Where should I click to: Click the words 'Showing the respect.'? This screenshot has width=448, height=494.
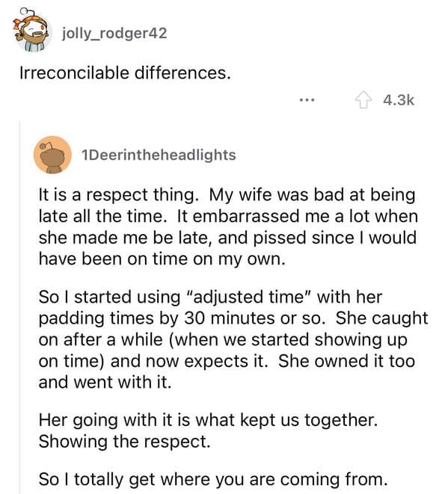[125, 442]
